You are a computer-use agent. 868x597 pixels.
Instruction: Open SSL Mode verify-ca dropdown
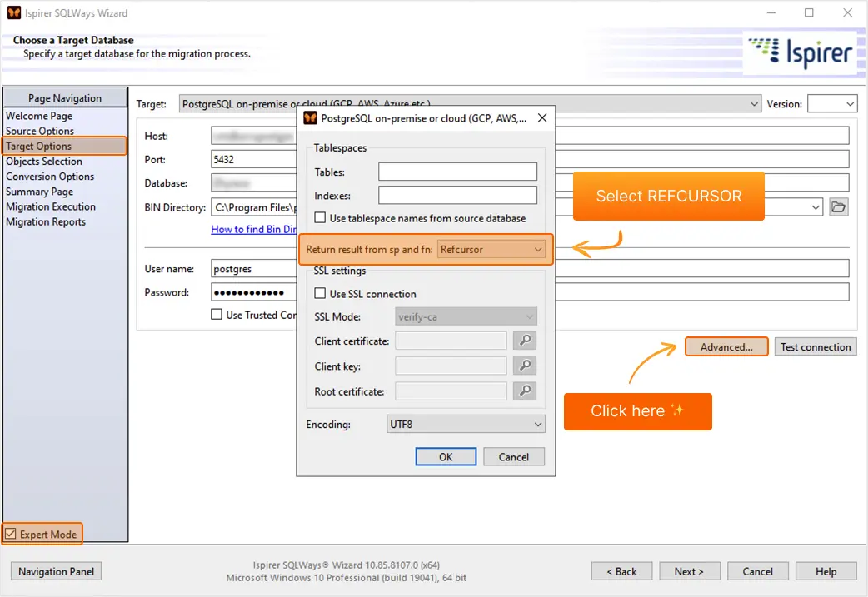click(466, 316)
